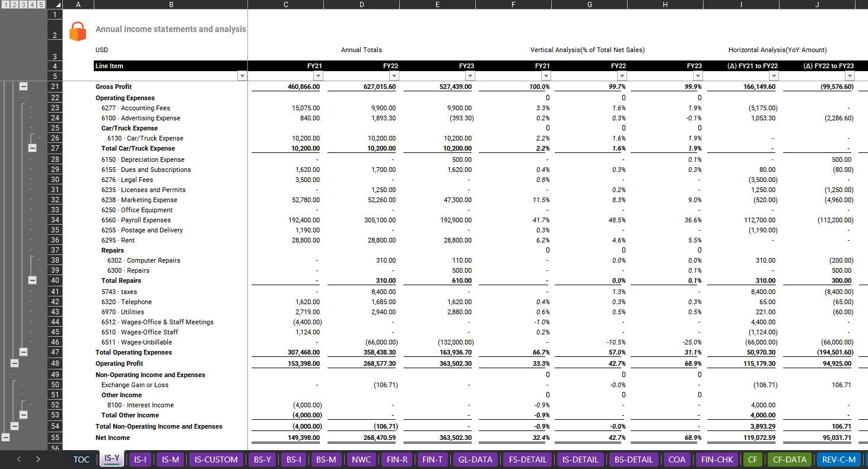Select the IS-Y sheet tab
868x469 pixels.
pyautogui.click(x=112, y=459)
